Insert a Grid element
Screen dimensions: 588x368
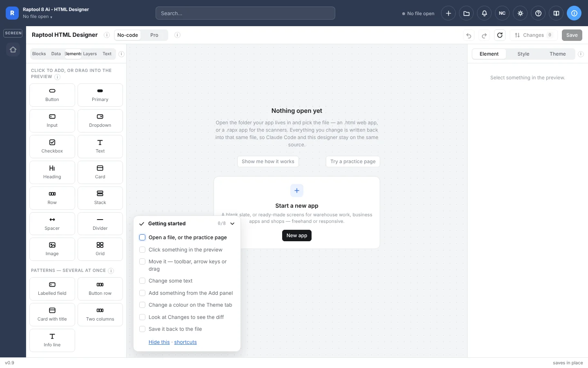[100, 249]
